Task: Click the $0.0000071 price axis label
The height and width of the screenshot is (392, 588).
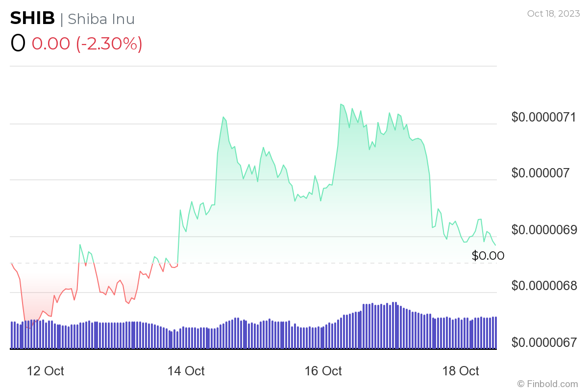Action: coord(543,117)
